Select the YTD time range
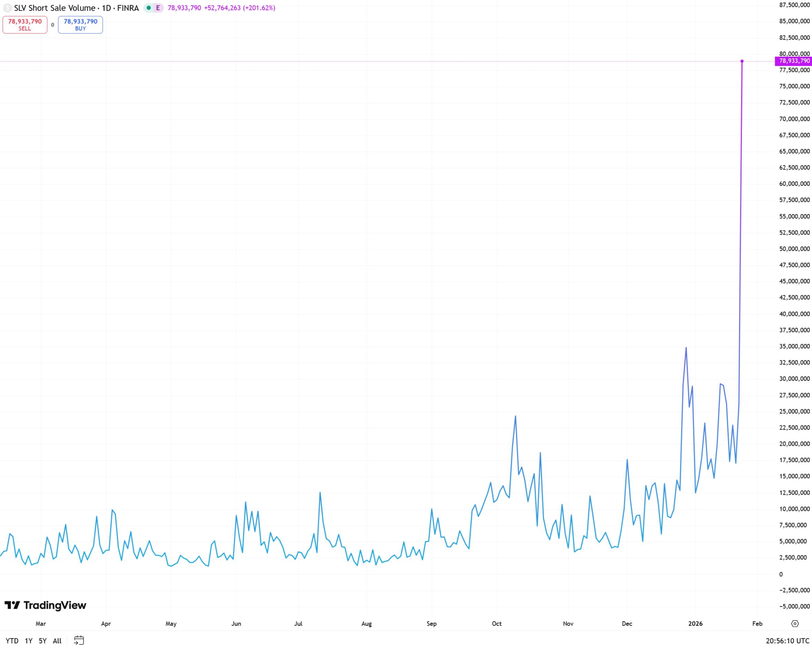Image resolution: width=812 pixels, height=648 pixels. click(x=12, y=640)
